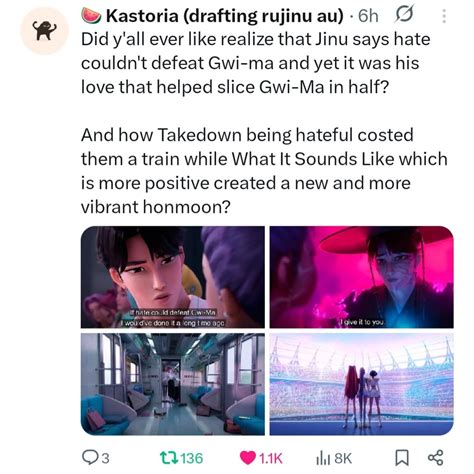Click the tweet paragraph starting 'And how Takedown'
The width and height of the screenshot is (474, 474).
point(264,171)
